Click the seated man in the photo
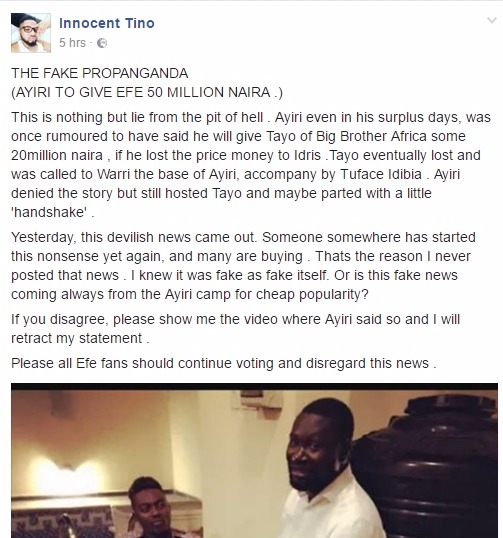This screenshot has width=503, height=538. [154, 508]
